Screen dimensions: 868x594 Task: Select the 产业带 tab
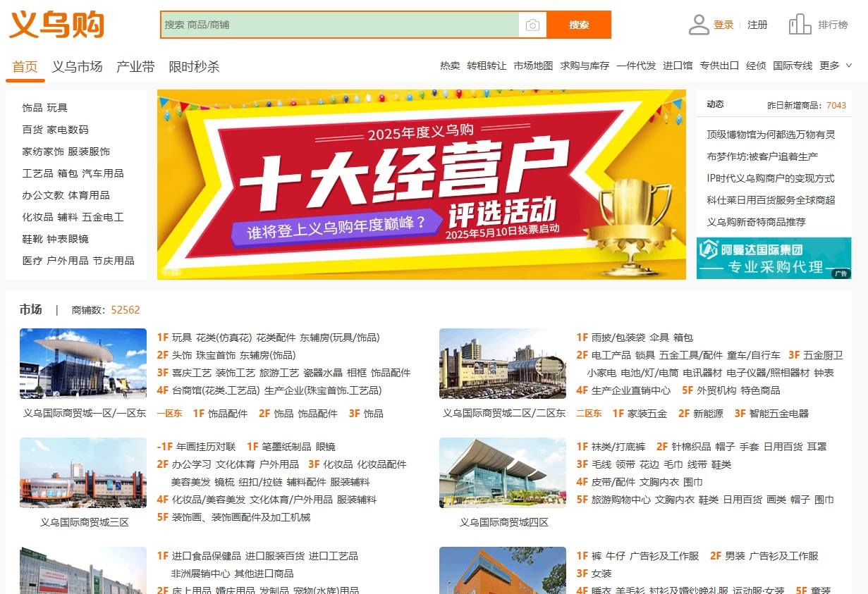click(135, 67)
